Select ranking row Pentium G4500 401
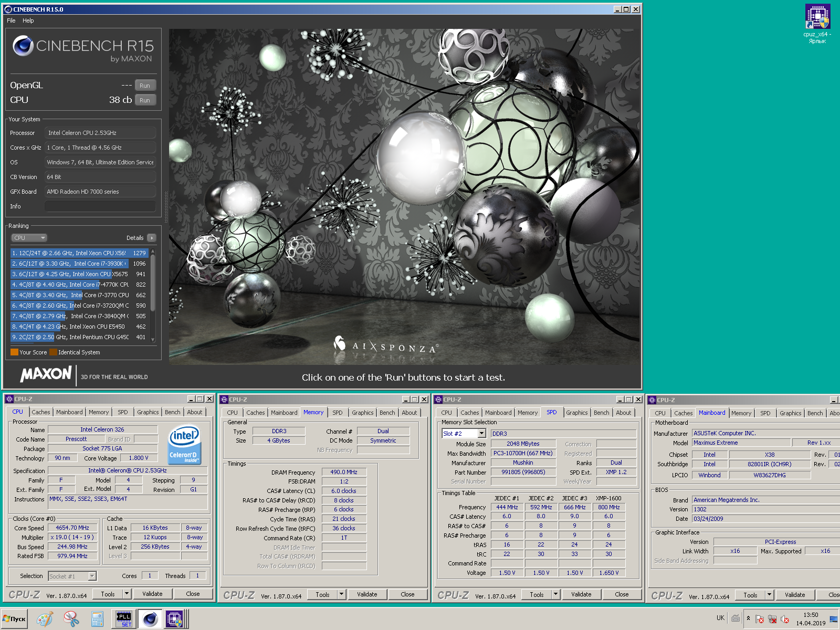840x630 pixels. click(x=80, y=337)
